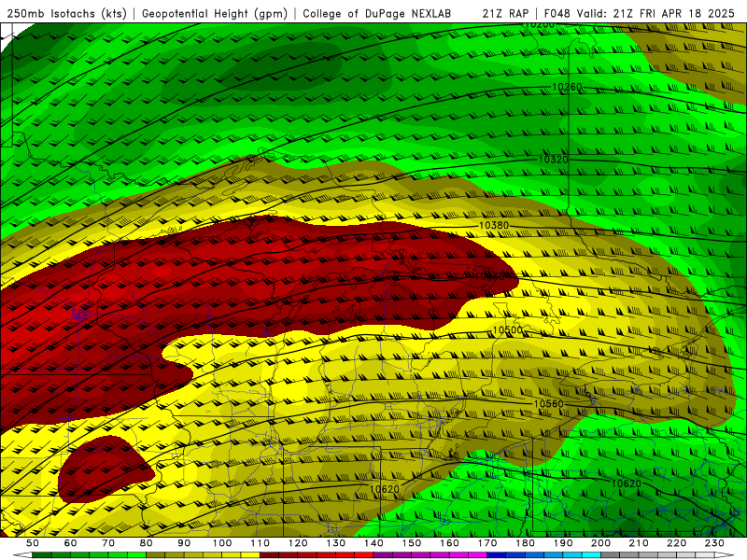Click the 60 value on the color scale
Image resolution: width=747 pixels, height=560 pixels.
pyautogui.click(x=71, y=543)
